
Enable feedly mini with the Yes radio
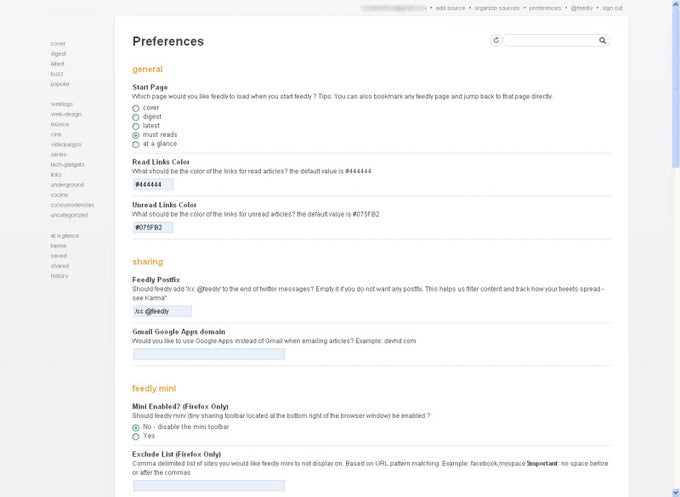click(136, 436)
